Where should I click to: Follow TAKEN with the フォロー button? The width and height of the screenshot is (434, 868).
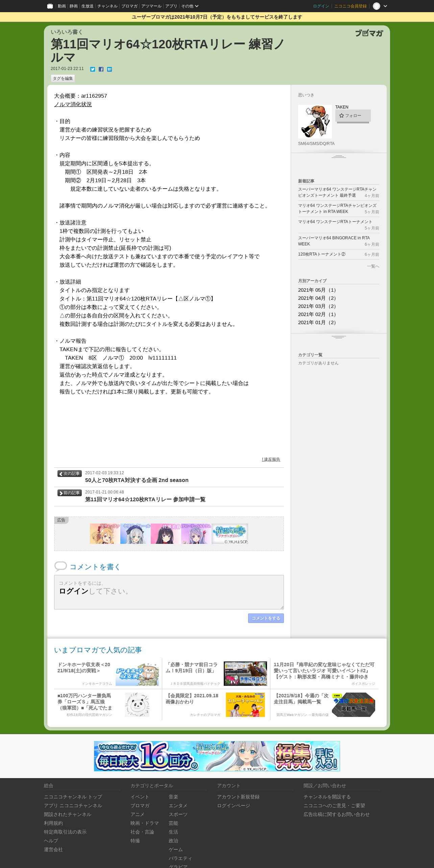(353, 116)
